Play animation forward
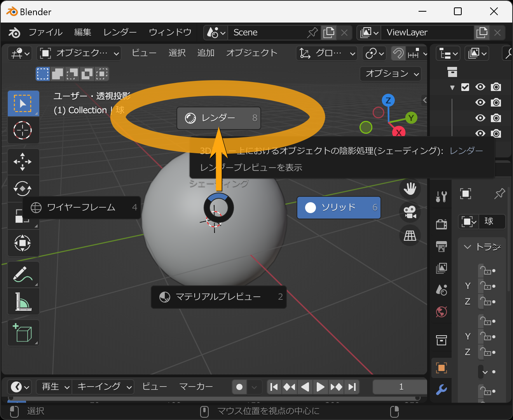 pyautogui.click(x=320, y=387)
